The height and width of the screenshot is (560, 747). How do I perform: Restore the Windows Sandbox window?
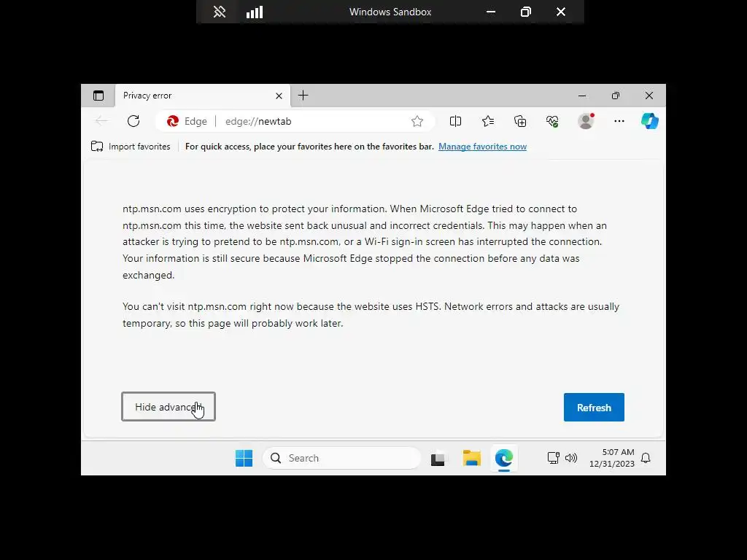coord(525,12)
